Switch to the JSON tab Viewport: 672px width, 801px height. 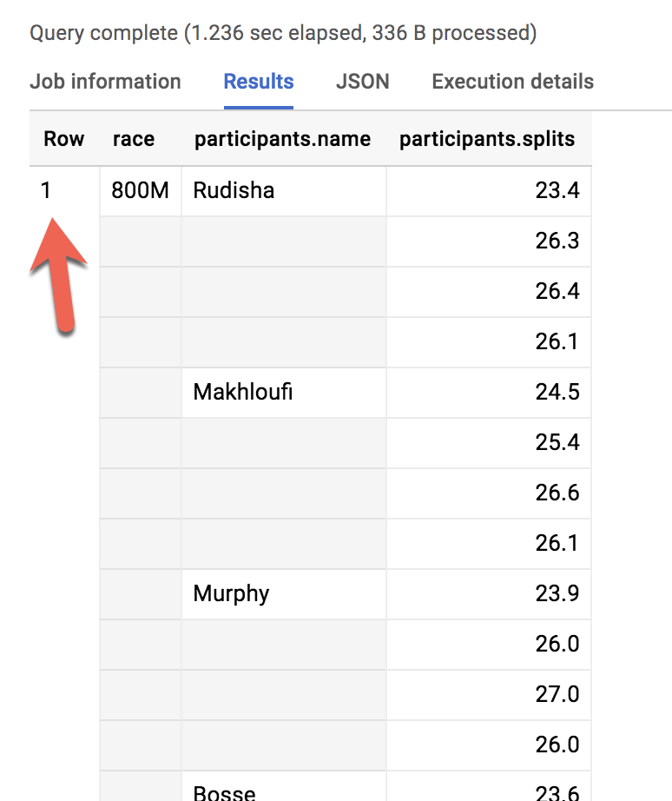coord(362,81)
